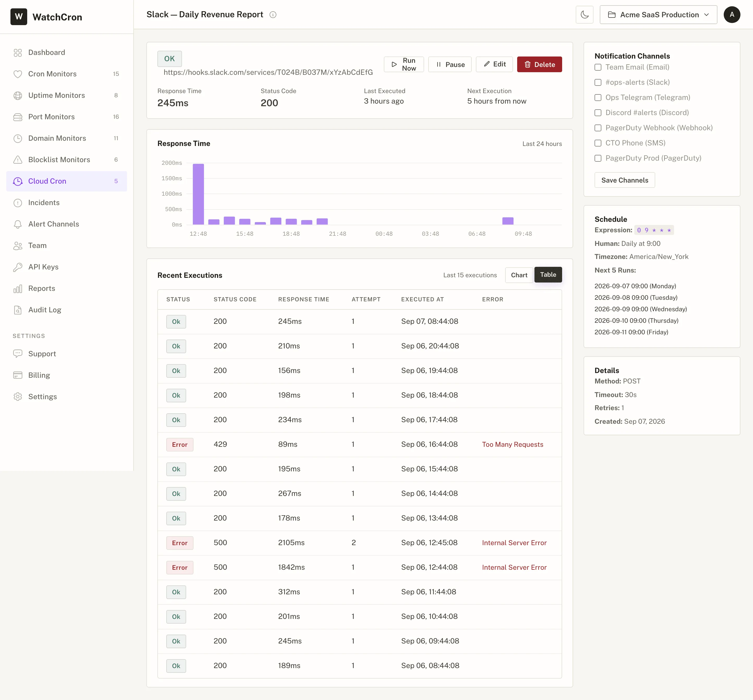753x700 pixels.
Task: Select Table view for Recent Executions
Action: tap(548, 275)
